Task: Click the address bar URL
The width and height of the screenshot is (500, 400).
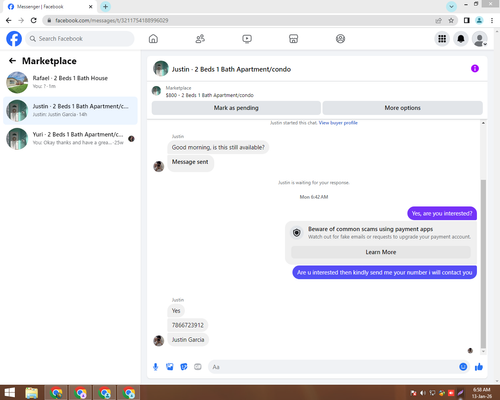Action: pyautogui.click(x=112, y=20)
